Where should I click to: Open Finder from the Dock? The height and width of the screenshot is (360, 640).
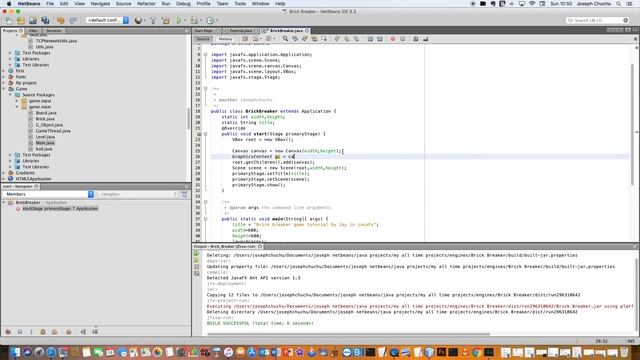pyautogui.click(x=15, y=352)
